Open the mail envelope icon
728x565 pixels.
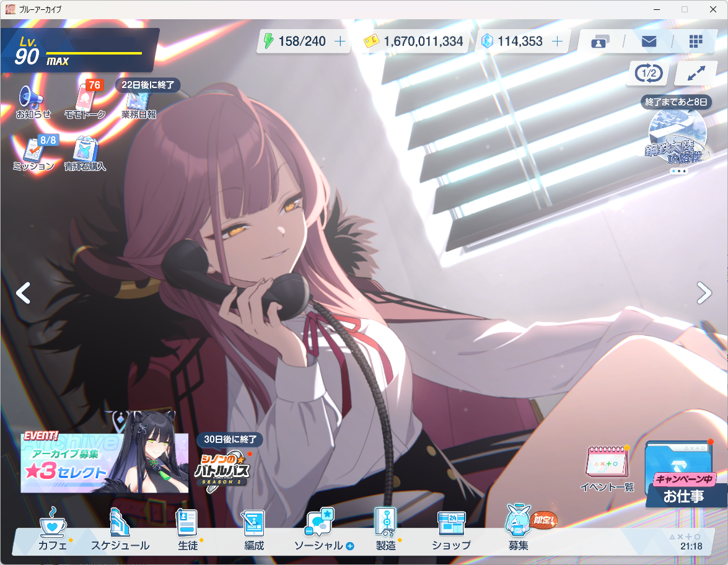pyautogui.click(x=648, y=42)
